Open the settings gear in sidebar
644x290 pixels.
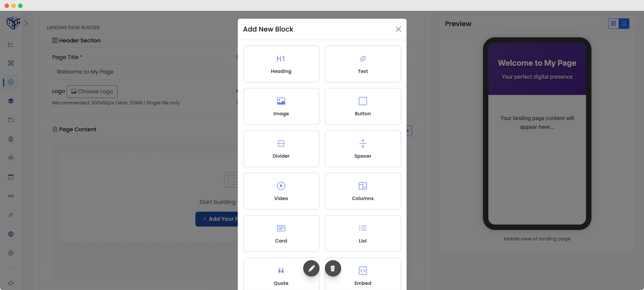[x=11, y=253]
